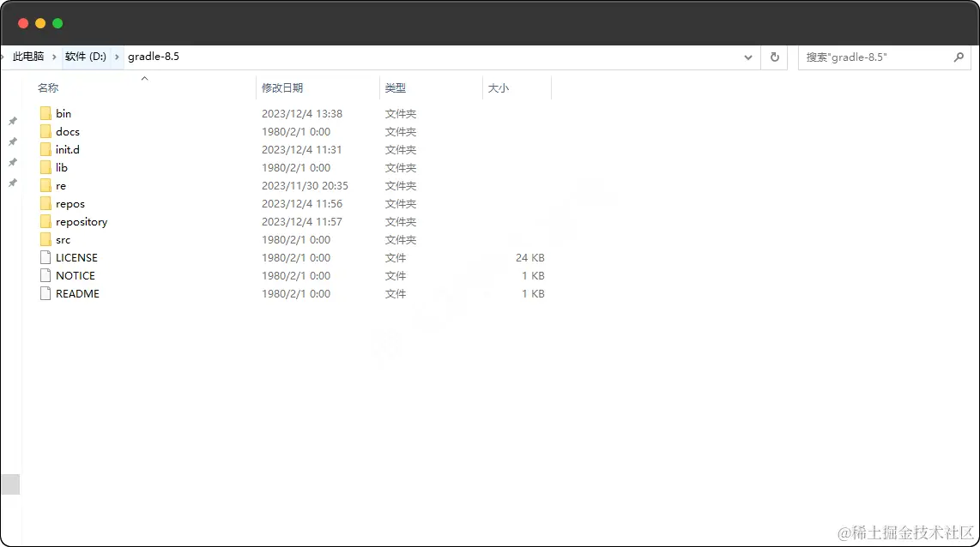Image resolution: width=980 pixels, height=547 pixels.
Task: Select the folder name lib
Action: (x=61, y=168)
